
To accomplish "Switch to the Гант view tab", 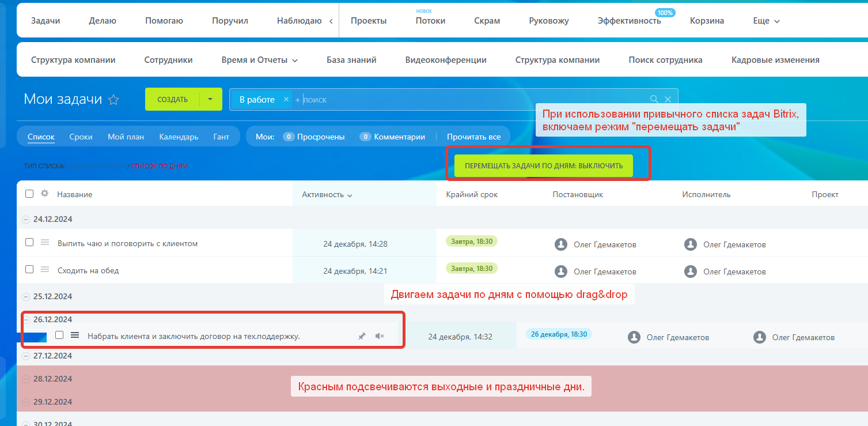I will pos(221,137).
